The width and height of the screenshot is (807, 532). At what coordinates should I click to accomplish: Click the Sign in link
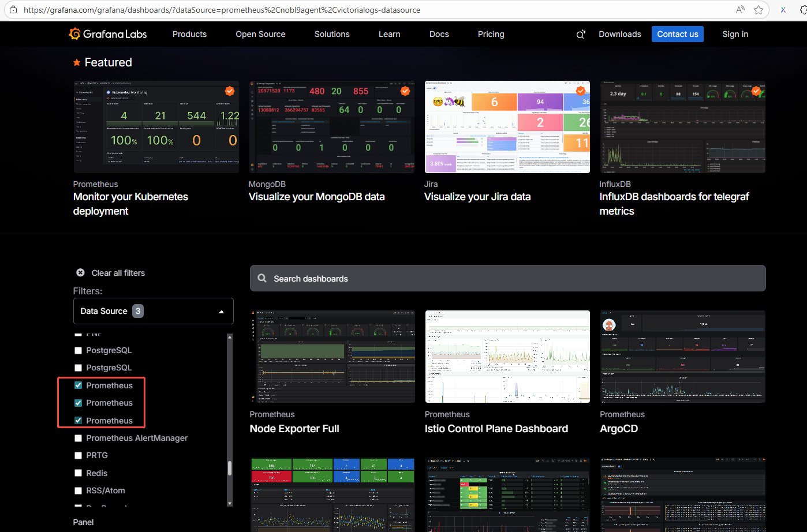pyautogui.click(x=735, y=34)
